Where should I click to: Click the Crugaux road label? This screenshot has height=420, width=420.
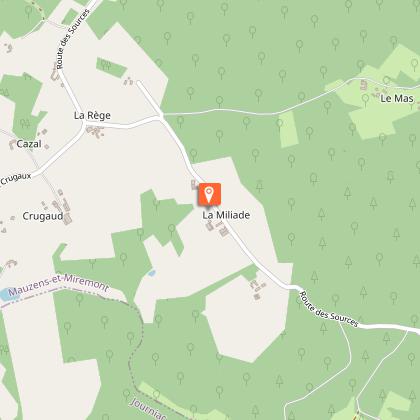(15, 179)
